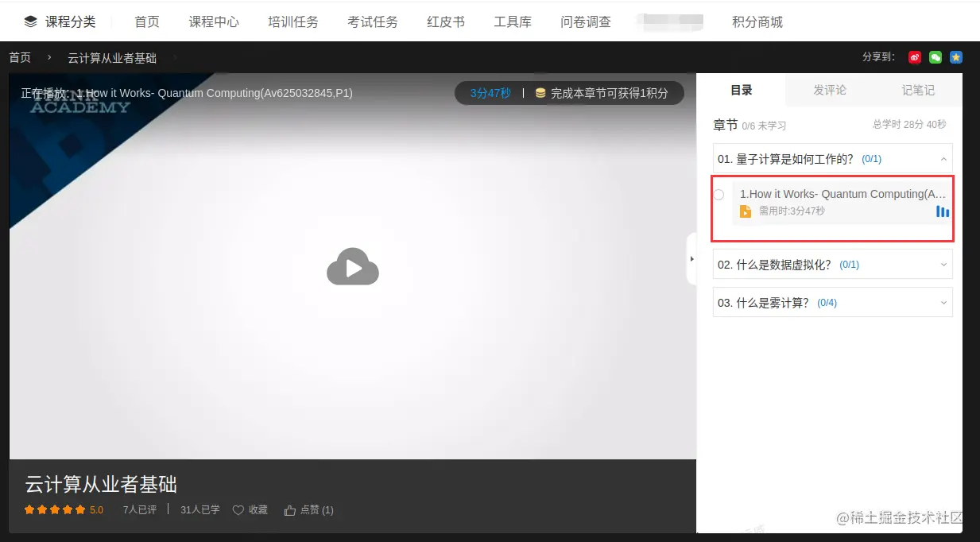Switch to the 发评论 tab
Image resolution: width=980 pixels, height=542 pixels.
click(x=830, y=90)
